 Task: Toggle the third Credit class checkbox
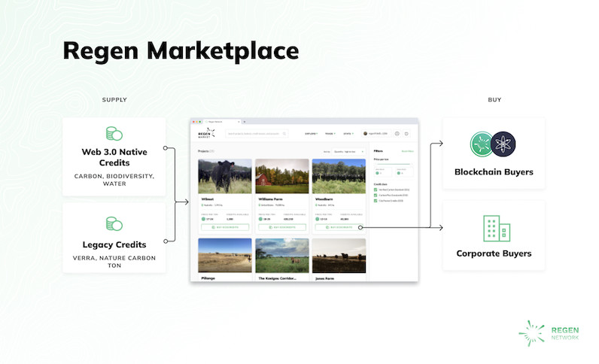coord(376,201)
